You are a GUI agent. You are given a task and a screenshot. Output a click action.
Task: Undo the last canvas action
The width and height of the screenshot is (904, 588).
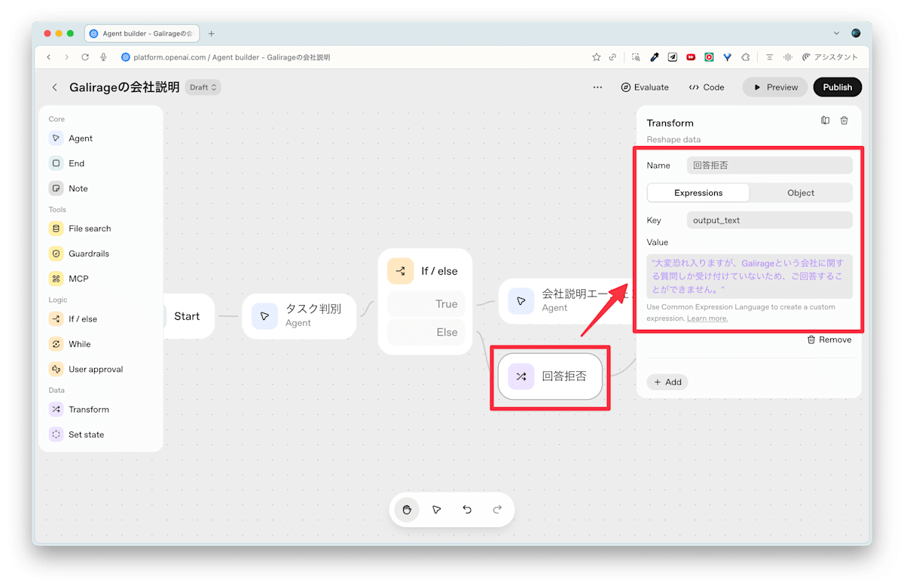pos(467,510)
